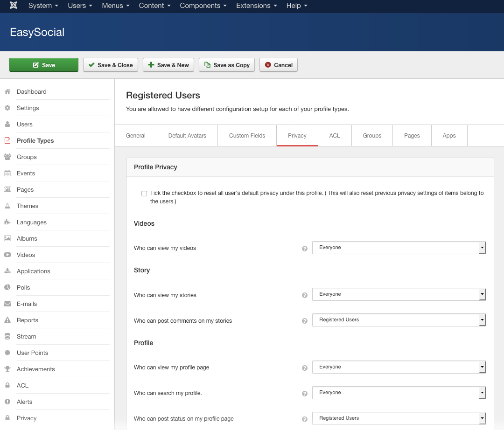
Task: Open the Components menu
Action: (203, 6)
